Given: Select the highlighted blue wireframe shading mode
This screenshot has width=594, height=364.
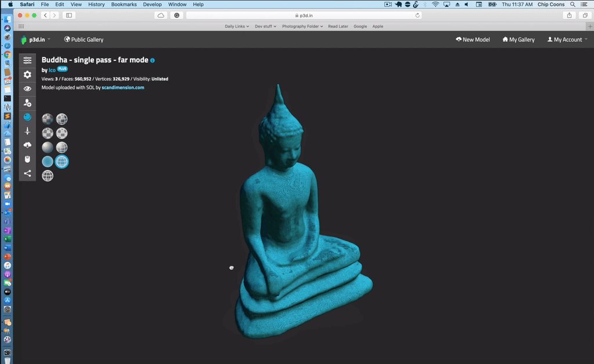Looking at the screenshot, I should point(61,162).
